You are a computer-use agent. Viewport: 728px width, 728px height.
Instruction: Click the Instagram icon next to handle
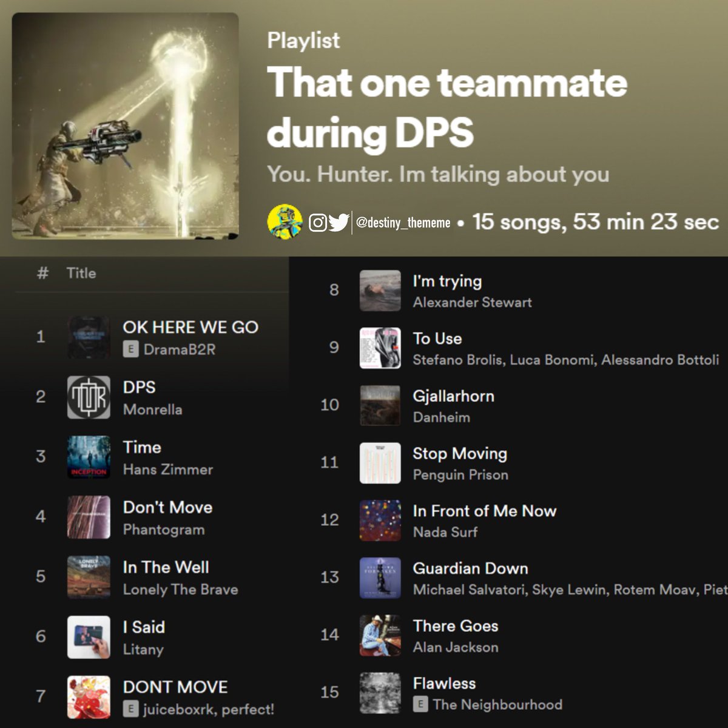318,223
